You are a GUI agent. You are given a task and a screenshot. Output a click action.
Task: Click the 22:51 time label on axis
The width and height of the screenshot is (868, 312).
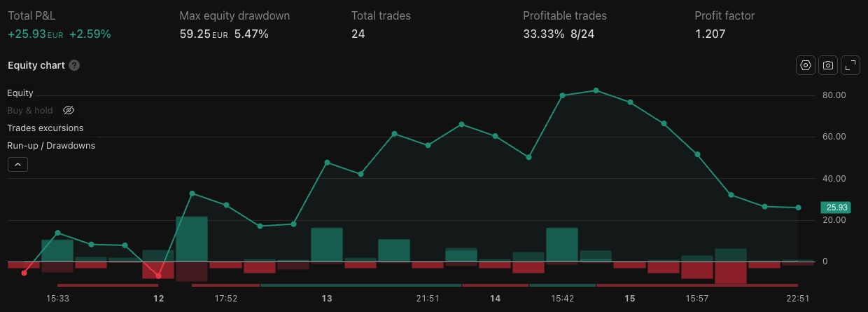click(x=797, y=299)
